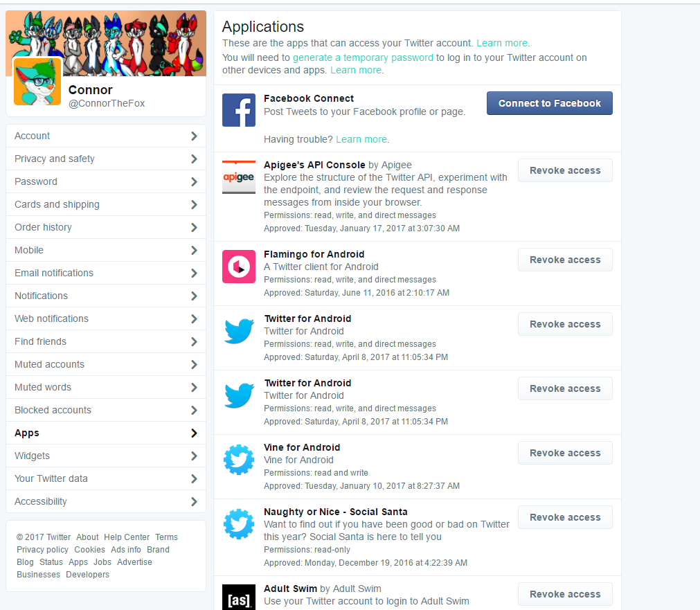Click the chevron next to Muted words
700x610 pixels.
pos(194,387)
